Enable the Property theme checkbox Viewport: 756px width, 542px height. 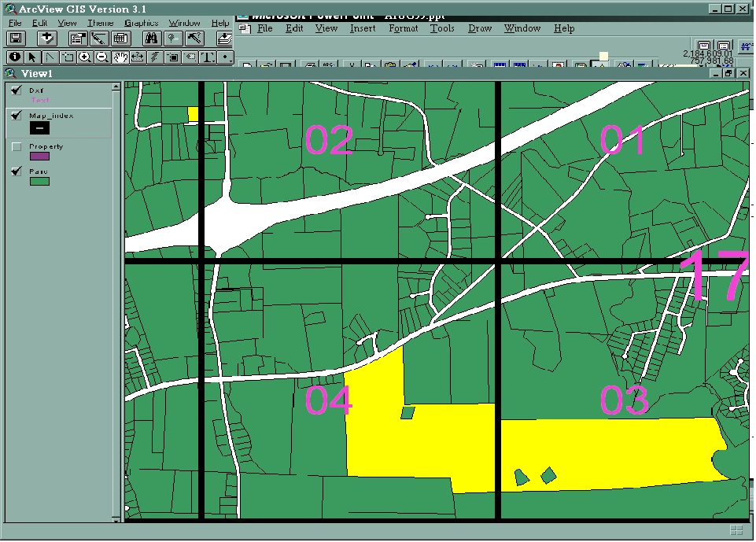(17, 147)
